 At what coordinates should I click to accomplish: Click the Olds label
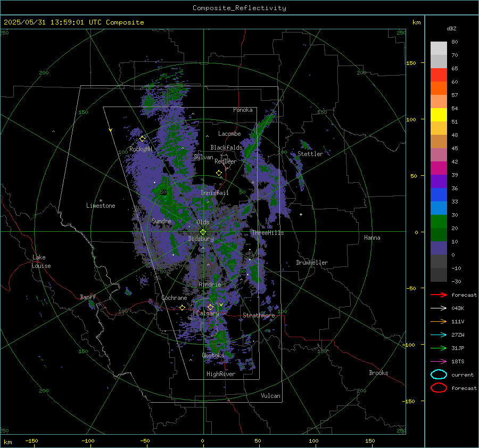[203, 222]
